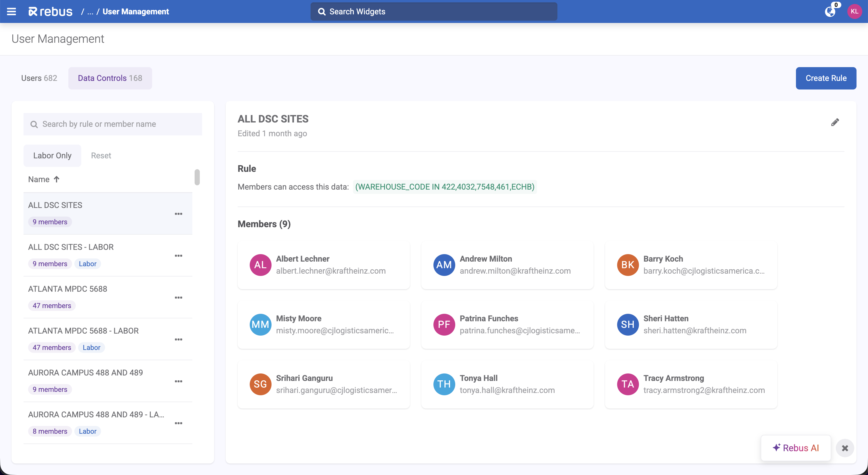Viewport: 868px width, 475px height.
Task: Click Albert Lechner's AL avatar
Action: point(260,265)
